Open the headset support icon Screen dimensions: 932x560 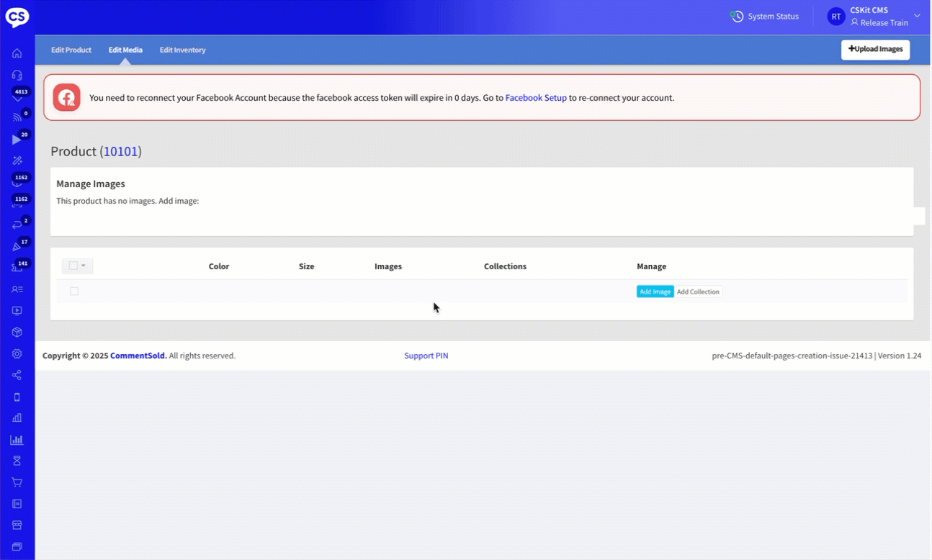[17, 75]
